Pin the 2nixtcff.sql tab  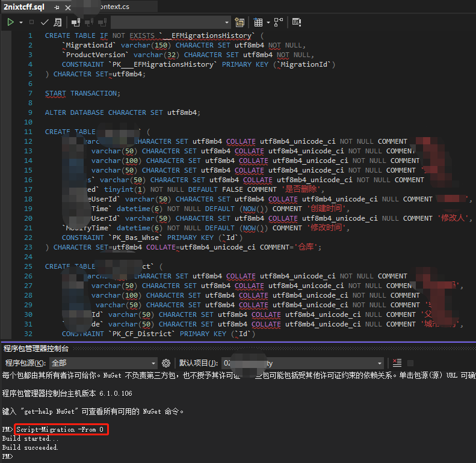click(57, 8)
